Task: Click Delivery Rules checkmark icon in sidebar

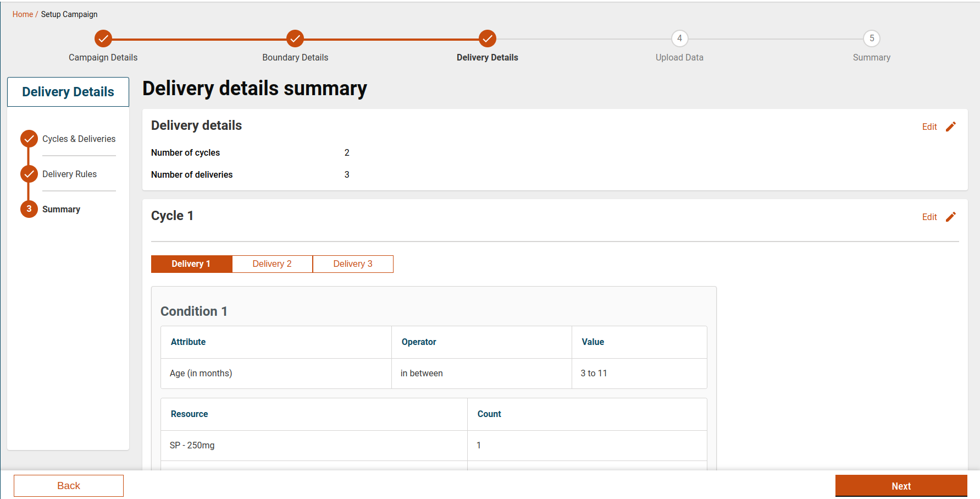Action: tap(29, 174)
